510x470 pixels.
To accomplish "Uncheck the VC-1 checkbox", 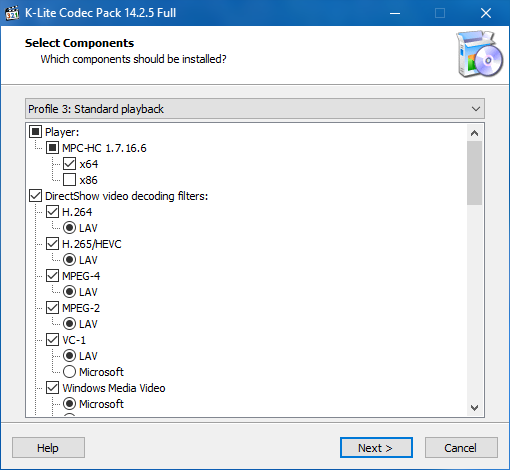I will (53, 340).
